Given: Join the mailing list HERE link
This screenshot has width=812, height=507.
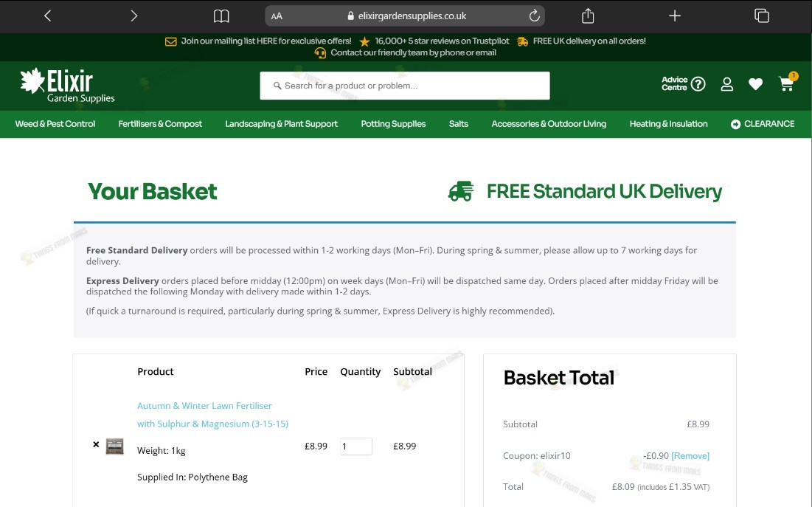Looking at the screenshot, I should coord(266,41).
